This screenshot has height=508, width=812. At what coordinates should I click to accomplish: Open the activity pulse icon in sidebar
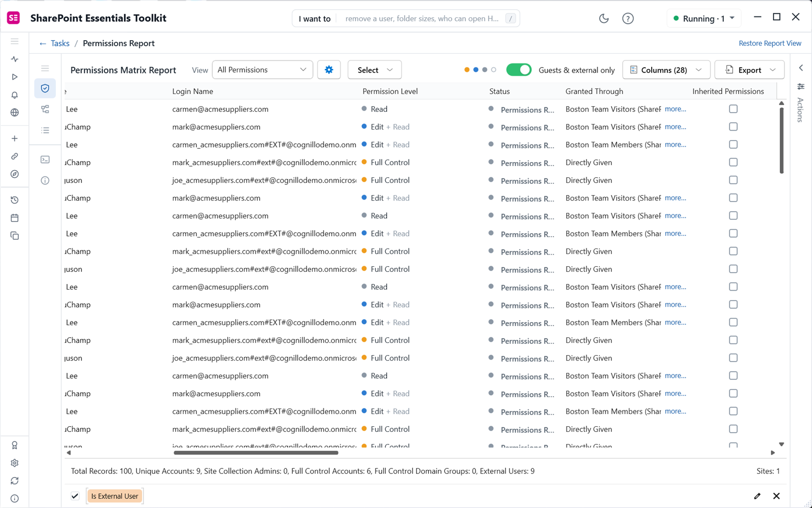pos(15,59)
